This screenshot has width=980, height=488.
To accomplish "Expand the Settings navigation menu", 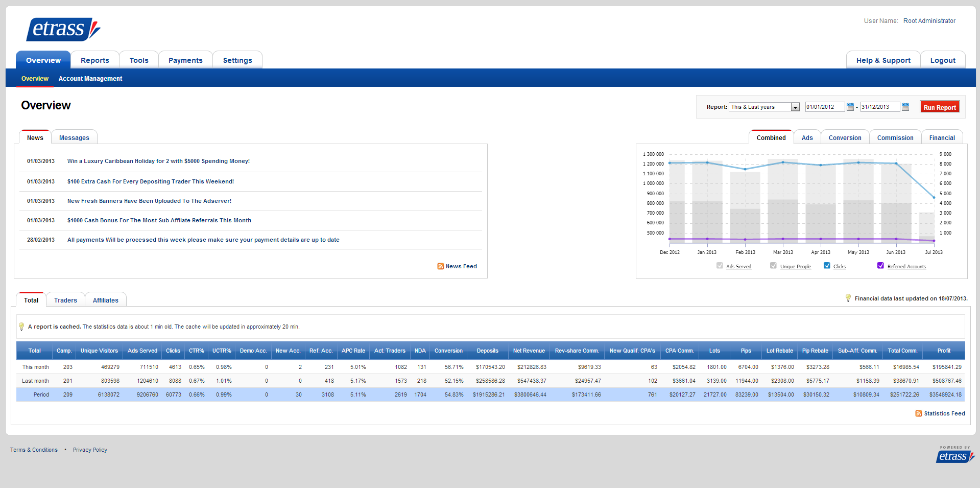I will click(x=237, y=60).
